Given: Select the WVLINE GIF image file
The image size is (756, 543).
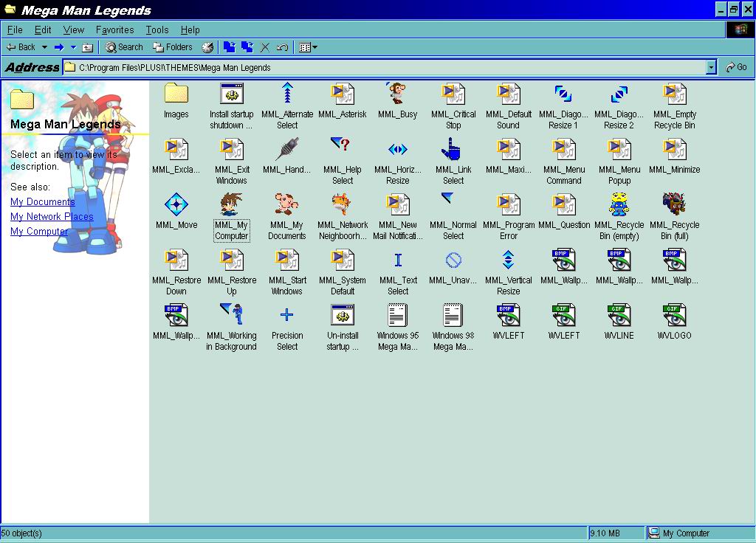Looking at the screenshot, I should tap(619, 323).
